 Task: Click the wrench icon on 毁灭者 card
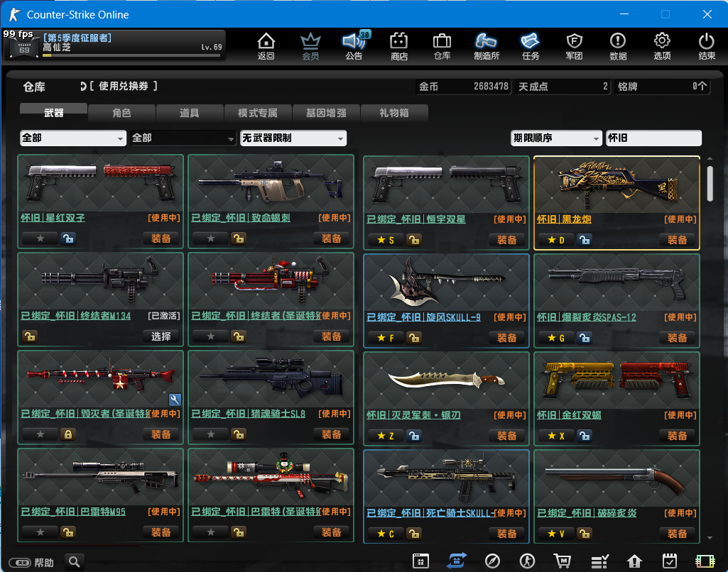coord(175,400)
